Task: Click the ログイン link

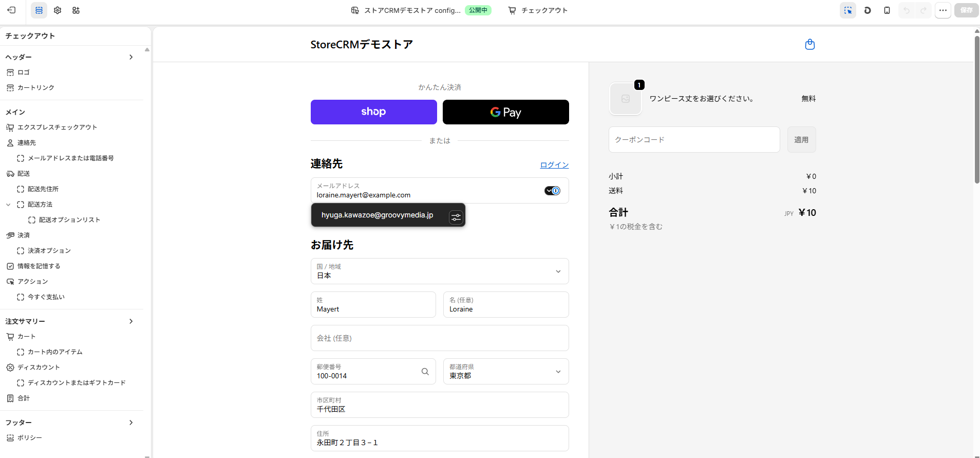Action: click(554, 165)
